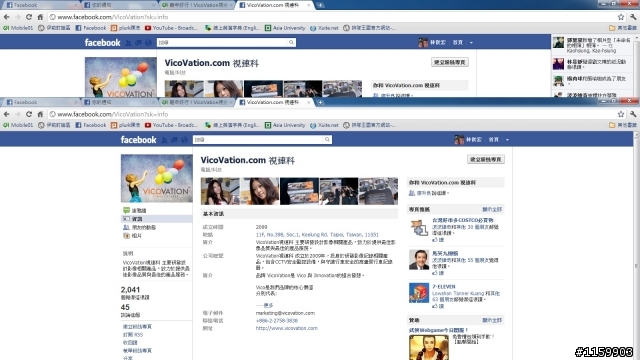Open the 7-ELEVEN page title link
Image resolution: width=640 pixels, height=360 pixels.
tap(444, 287)
